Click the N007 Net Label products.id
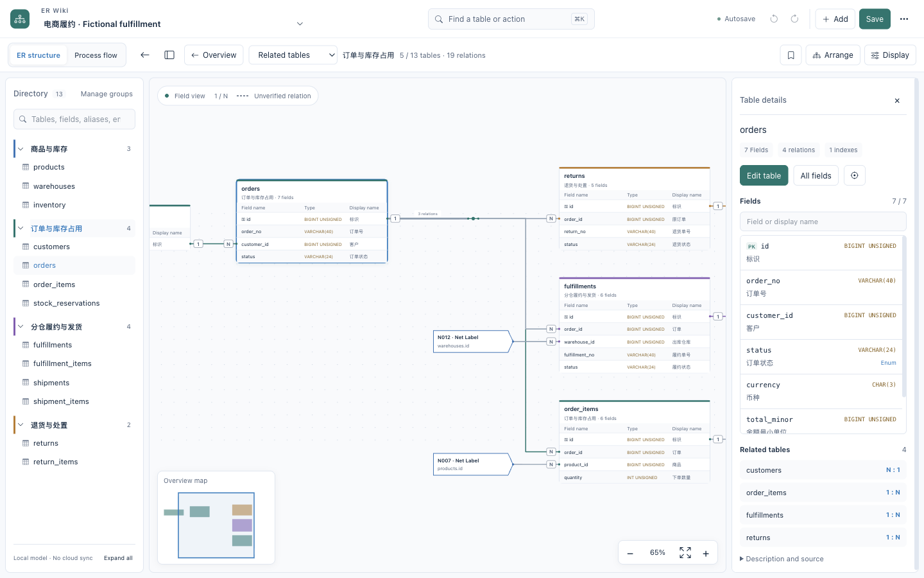The width and height of the screenshot is (924, 578). (x=472, y=465)
